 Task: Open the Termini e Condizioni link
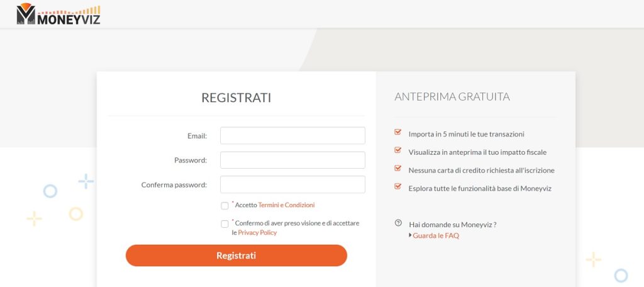click(286, 205)
